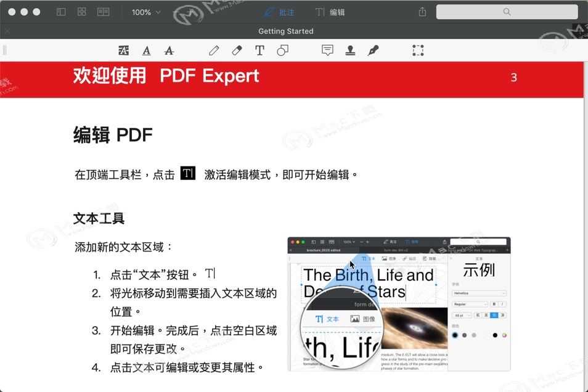
Task: Click the 图像 button in magnified circle
Action: click(x=362, y=319)
